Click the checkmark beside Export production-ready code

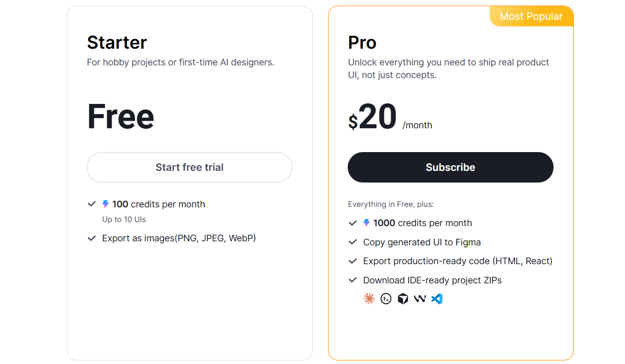tap(352, 261)
